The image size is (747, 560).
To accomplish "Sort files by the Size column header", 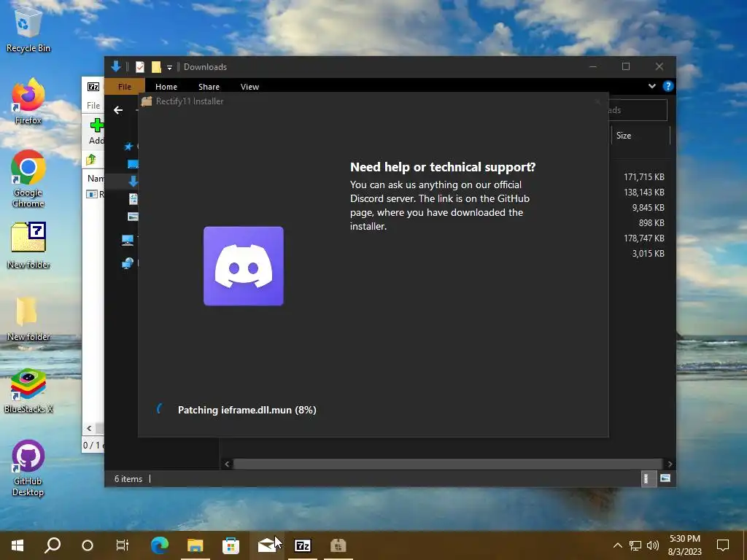I will pos(640,136).
